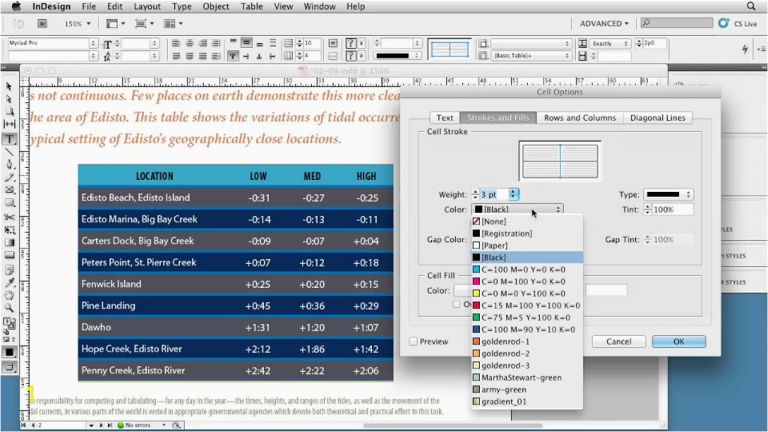Click align left paragraph icon
This screenshot has width=768, height=432.
176,44
